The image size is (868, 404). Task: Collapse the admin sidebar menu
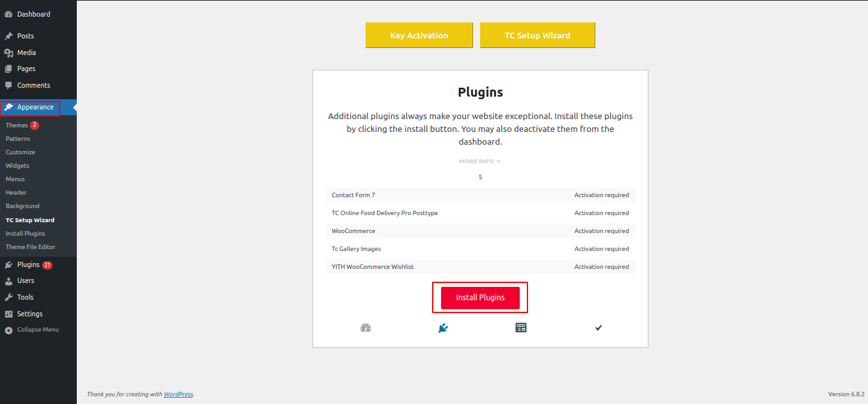click(38, 330)
